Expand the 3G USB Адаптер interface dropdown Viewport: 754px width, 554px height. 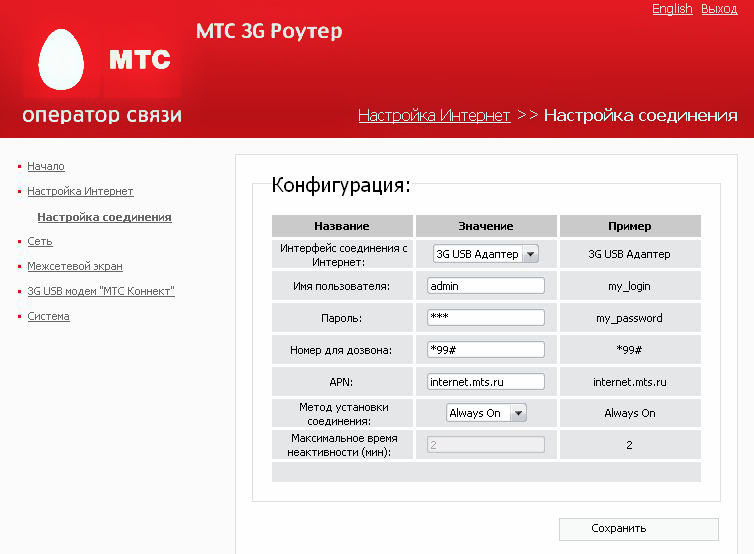(x=486, y=253)
